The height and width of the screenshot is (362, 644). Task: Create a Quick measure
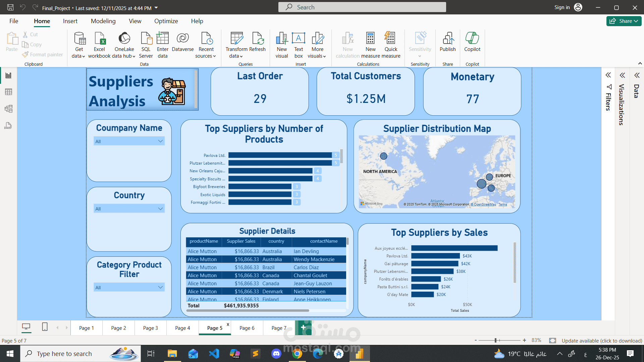(x=390, y=39)
